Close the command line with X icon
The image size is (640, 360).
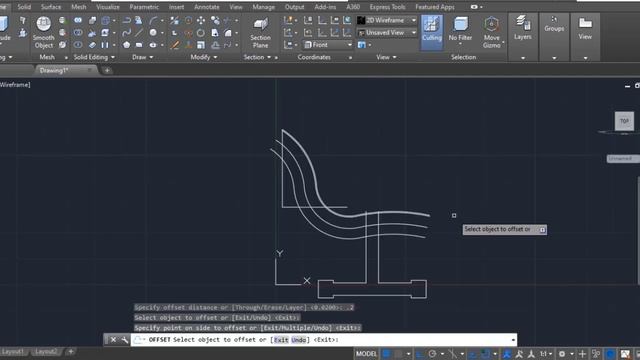[x=113, y=340]
